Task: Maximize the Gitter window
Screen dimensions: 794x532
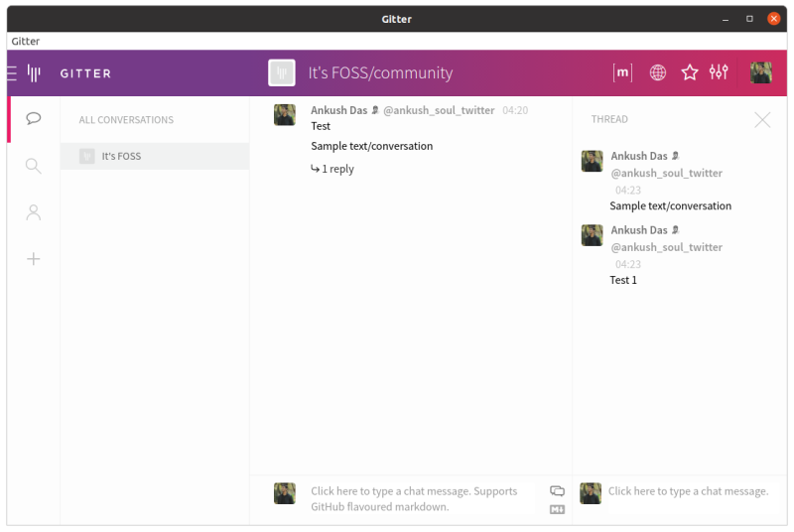Action: (749, 19)
